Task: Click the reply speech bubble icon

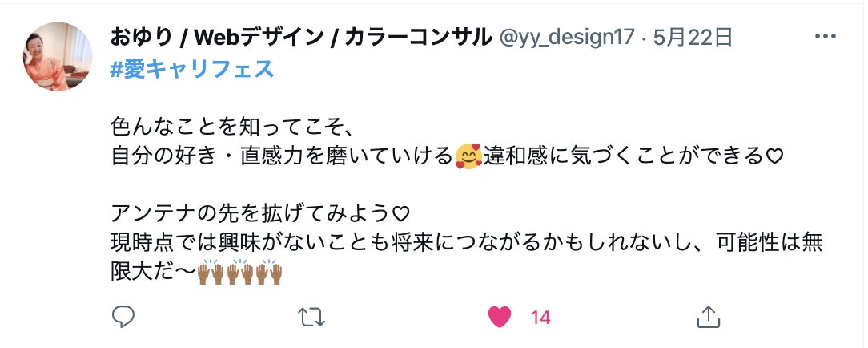Action: click(x=123, y=318)
